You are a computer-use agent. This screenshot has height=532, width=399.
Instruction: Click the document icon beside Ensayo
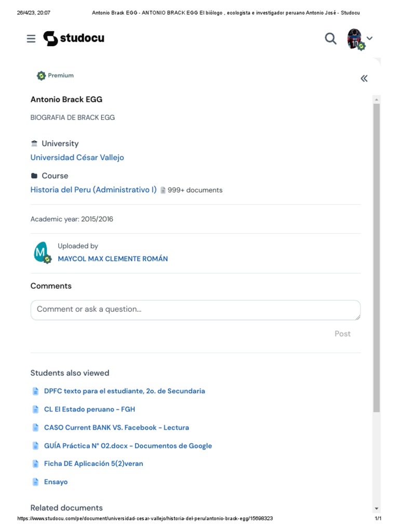tap(35, 482)
